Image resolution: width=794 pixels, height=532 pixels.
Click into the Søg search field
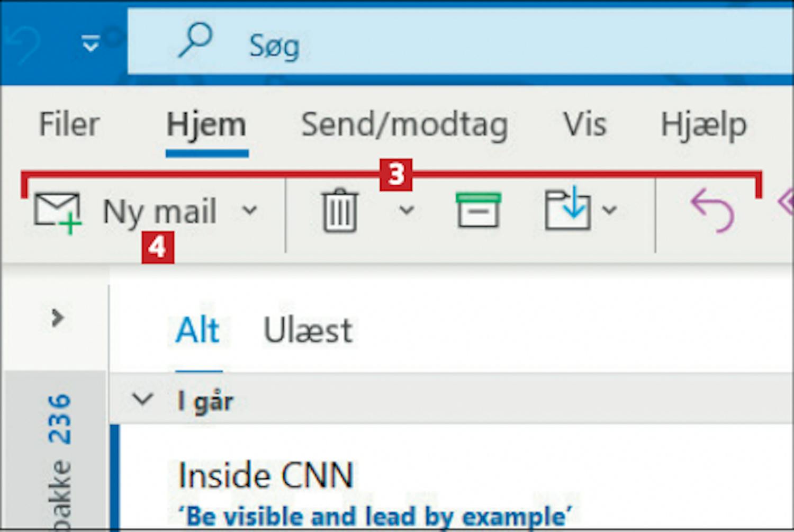[x=461, y=42]
